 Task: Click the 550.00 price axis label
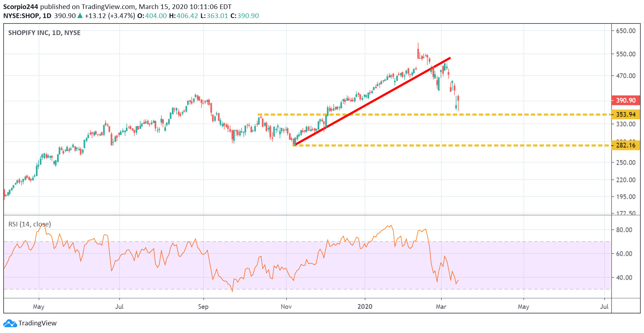click(626, 54)
